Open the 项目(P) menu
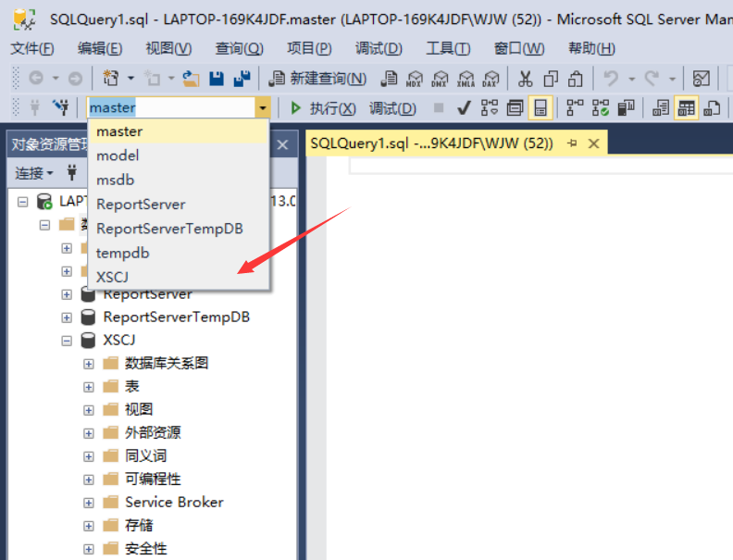Image resolution: width=733 pixels, height=560 pixels. point(309,48)
